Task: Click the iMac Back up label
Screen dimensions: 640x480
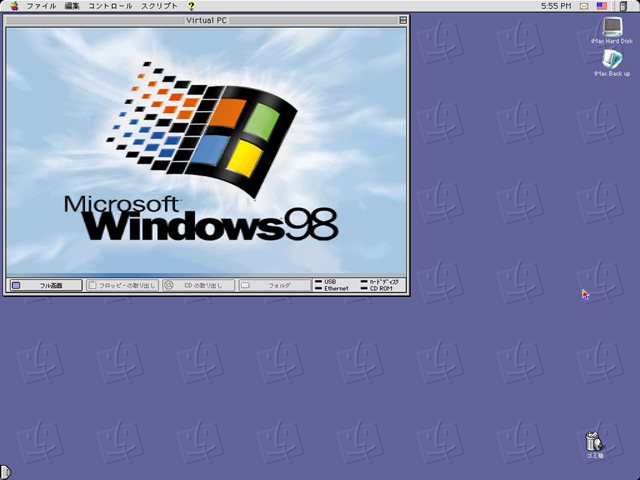Action: (x=612, y=74)
